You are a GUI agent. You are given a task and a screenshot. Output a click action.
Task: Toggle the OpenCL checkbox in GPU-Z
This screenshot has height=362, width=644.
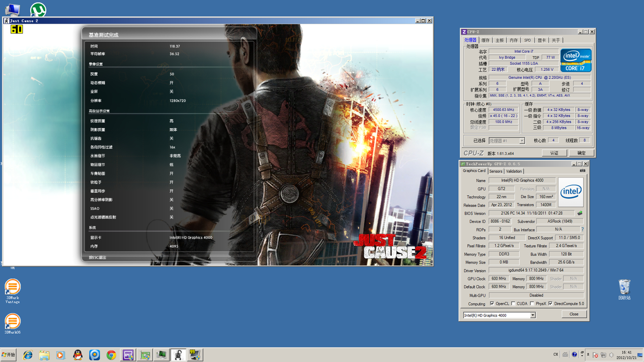pos(492,304)
